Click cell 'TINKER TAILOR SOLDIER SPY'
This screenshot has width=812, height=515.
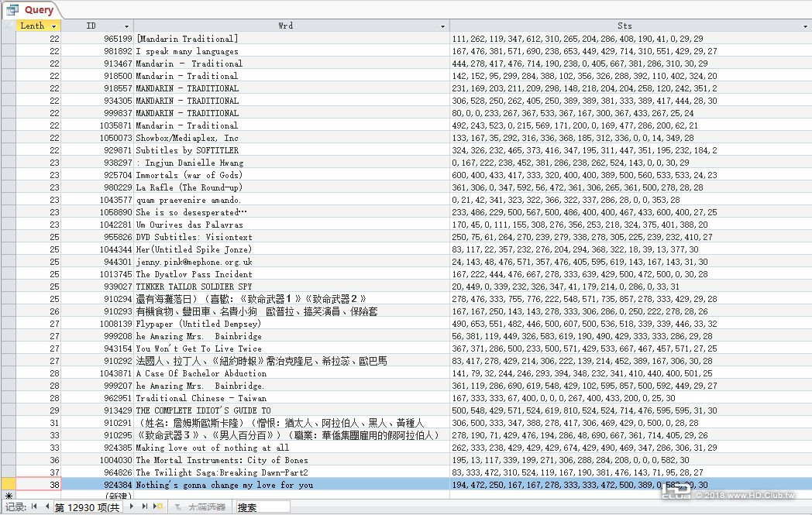click(x=291, y=287)
